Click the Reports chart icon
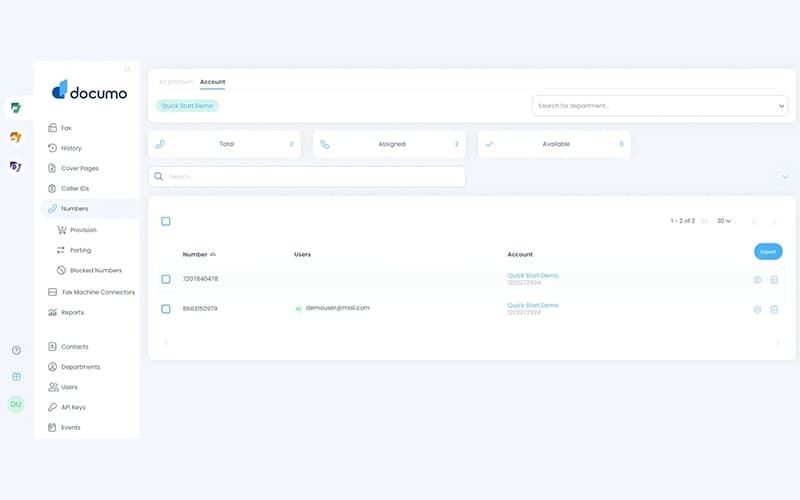Viewport: 800px width, 500px height. click(x=52, y=312)
